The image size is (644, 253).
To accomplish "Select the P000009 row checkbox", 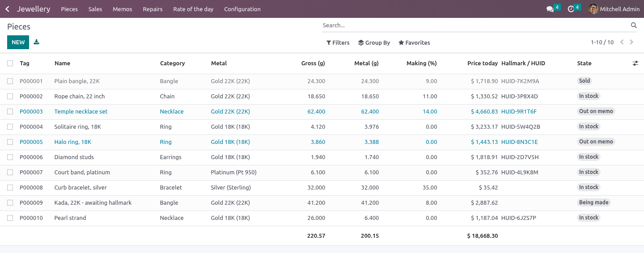I will coord(10,203).
